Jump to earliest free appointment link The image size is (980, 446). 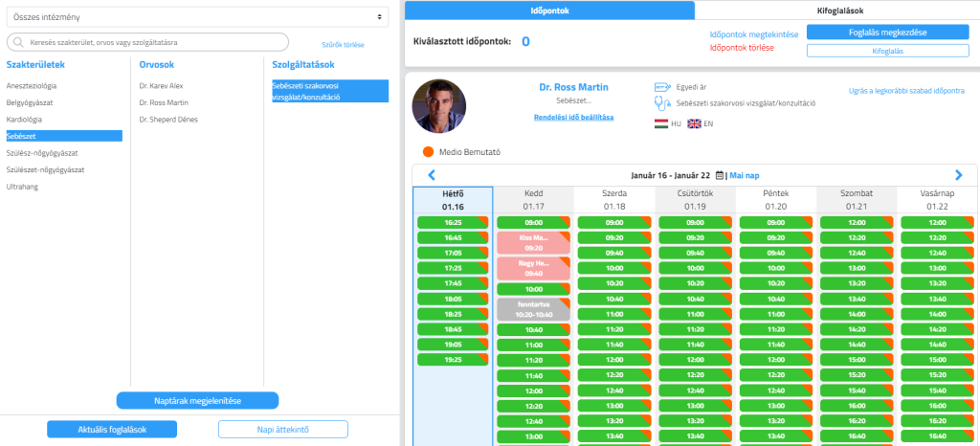[x=906, y=91]
